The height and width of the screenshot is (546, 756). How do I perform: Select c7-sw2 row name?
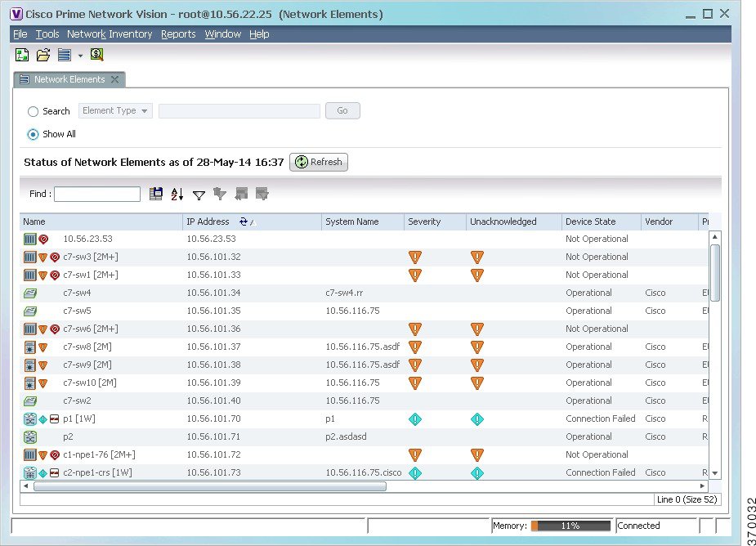[77, 401]
